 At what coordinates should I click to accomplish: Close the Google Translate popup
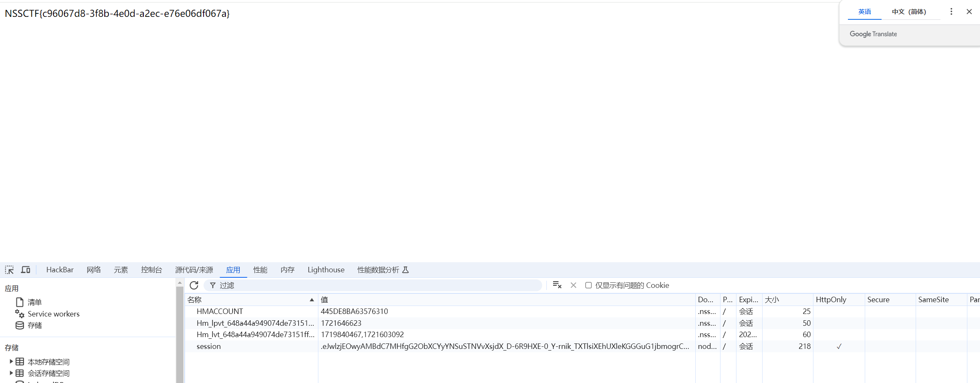(969, 11)
